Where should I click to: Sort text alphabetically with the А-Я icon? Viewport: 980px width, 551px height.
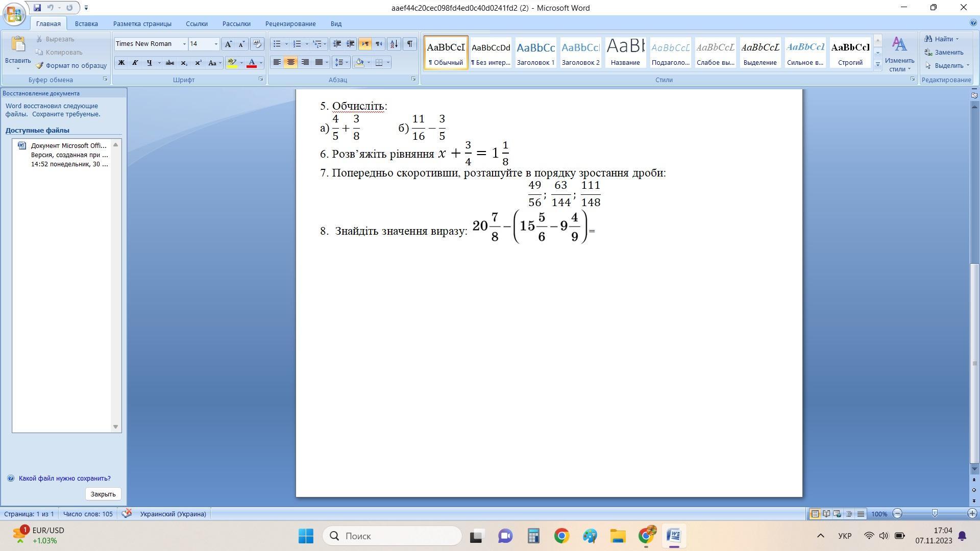pyautogui.click(x=394, y=44)
